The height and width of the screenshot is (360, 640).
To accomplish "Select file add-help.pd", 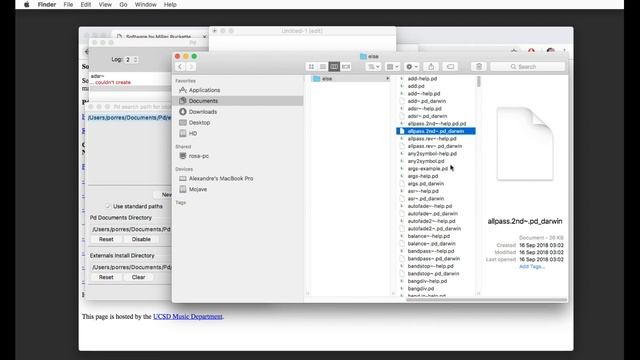I will click(x=422, y=79).
